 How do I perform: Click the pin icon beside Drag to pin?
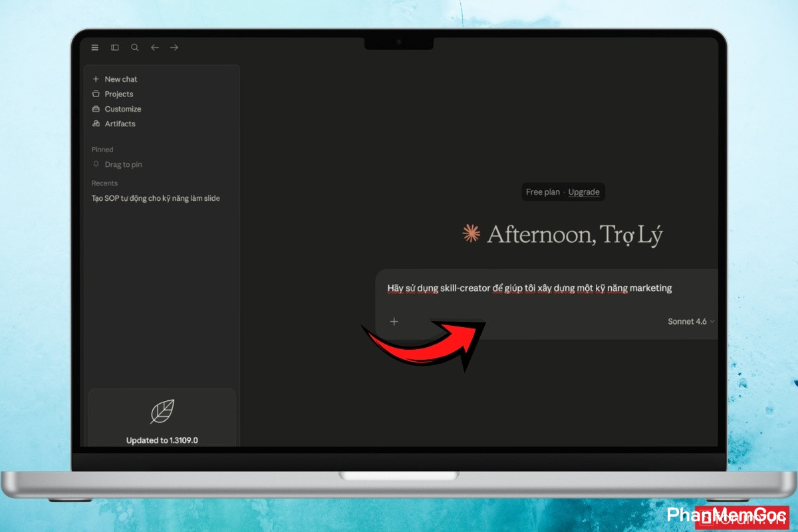tap(96, 164)
